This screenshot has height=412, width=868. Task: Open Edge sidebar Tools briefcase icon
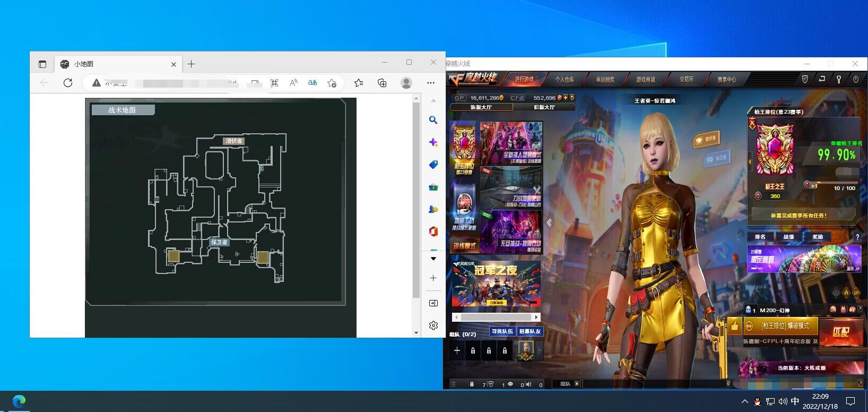433,187
